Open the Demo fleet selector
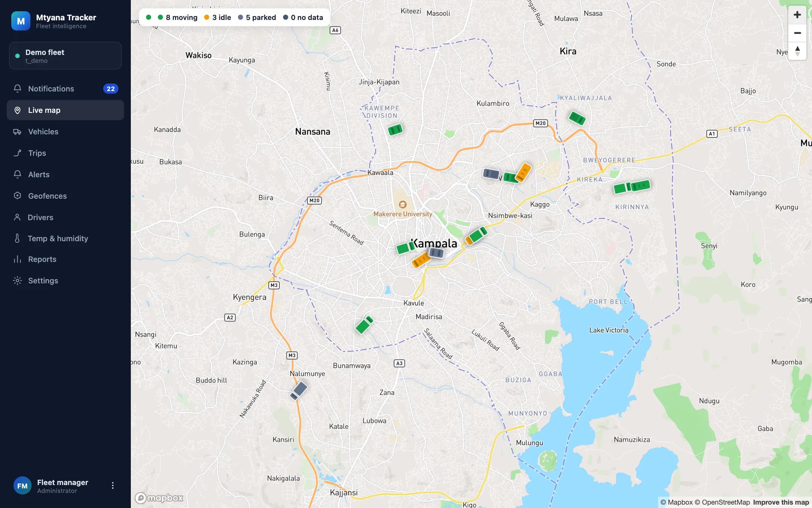The width and height of the screenshot is (812, 508). click(65, 56)
